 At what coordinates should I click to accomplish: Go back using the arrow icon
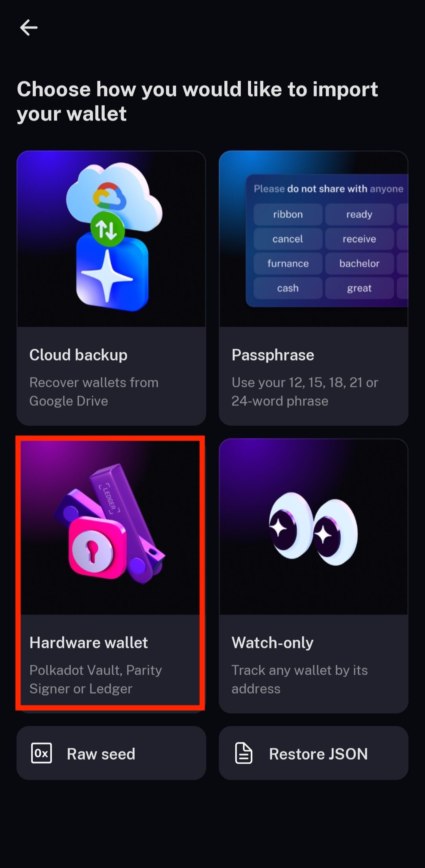[x=29, y=28]
